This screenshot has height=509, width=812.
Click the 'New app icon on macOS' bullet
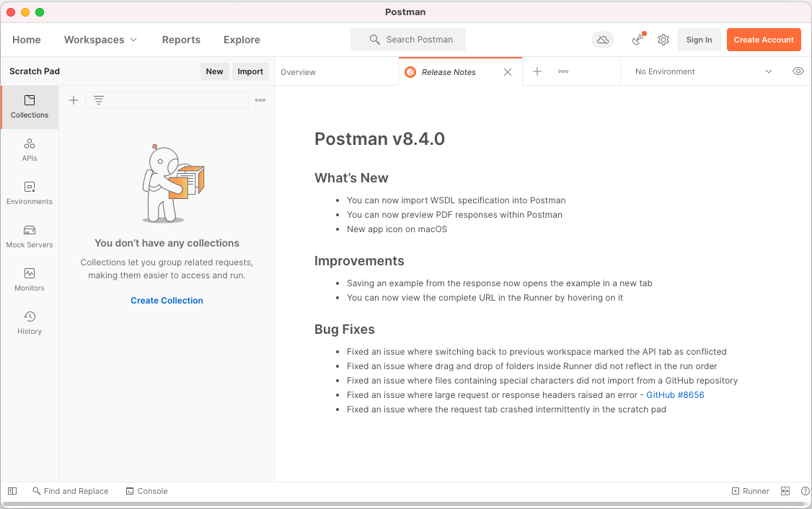pos(397,229)
